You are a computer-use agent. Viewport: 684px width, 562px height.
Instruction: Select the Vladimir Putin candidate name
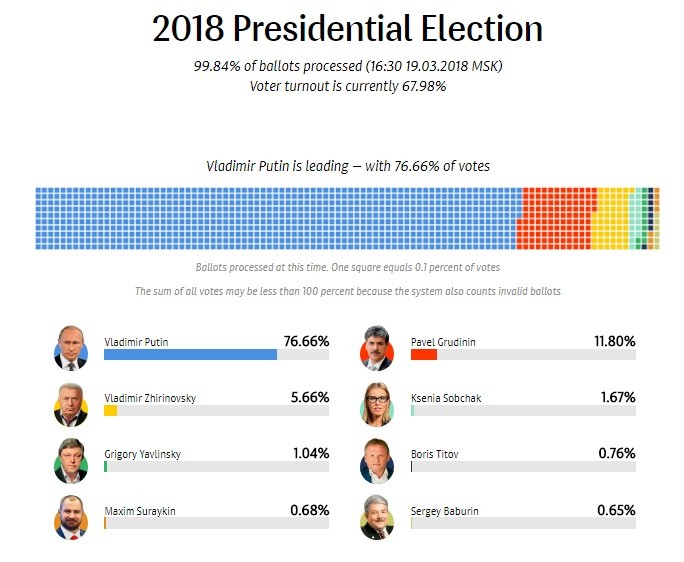click(x=136, y=342)
